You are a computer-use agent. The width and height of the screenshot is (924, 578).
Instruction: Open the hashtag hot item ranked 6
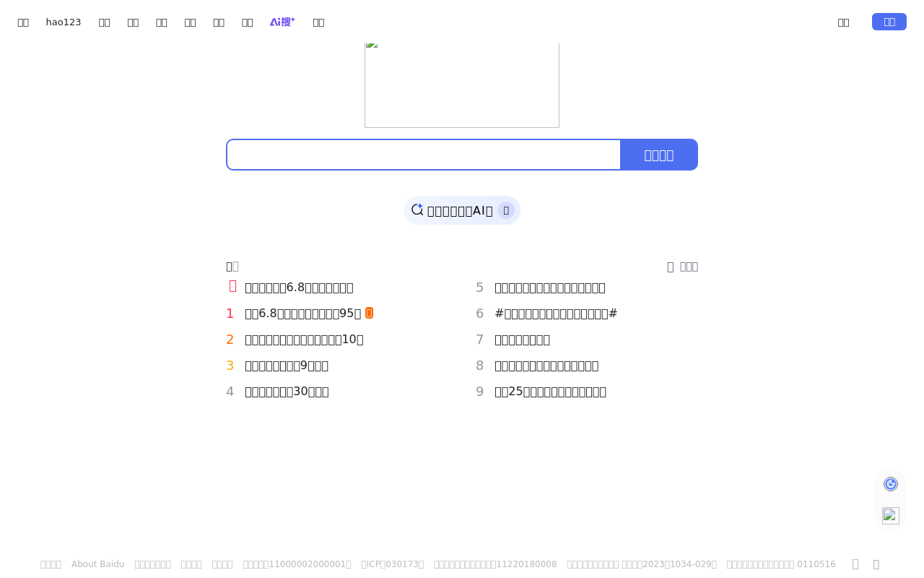(556, 314)
